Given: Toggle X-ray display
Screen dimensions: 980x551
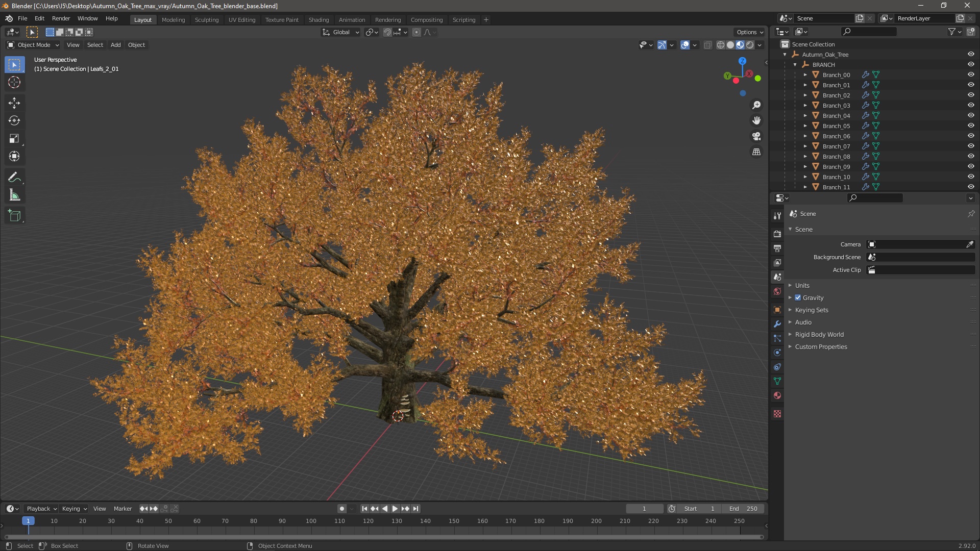Looking at the screenshot, I should 707,45.
